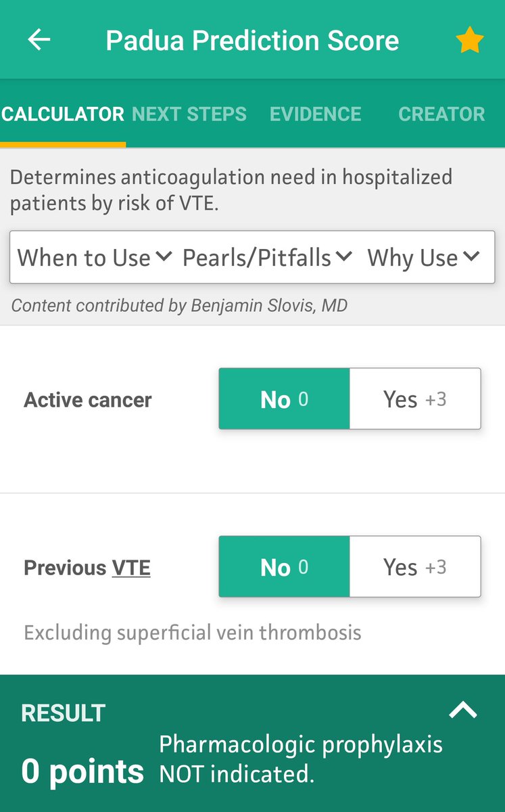Tap the prophylaxis NOT indicated message
The width and height of the screenshot is (505, 812).
point(301,759)
